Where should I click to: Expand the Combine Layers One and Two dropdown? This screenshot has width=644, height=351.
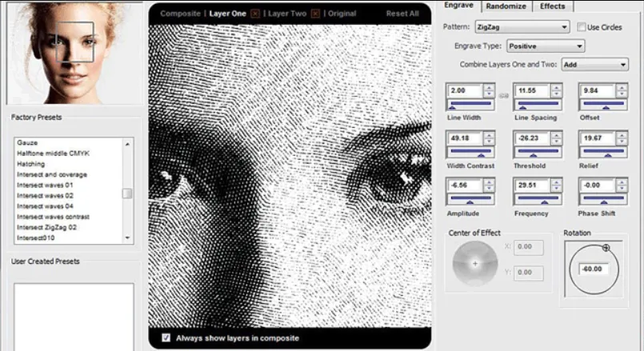[594, 64]
